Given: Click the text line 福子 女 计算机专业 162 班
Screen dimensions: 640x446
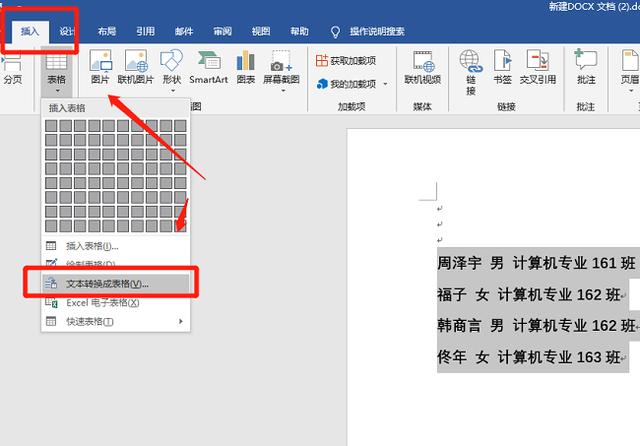Looking at the screenshot, I should (x=529, y=295).
